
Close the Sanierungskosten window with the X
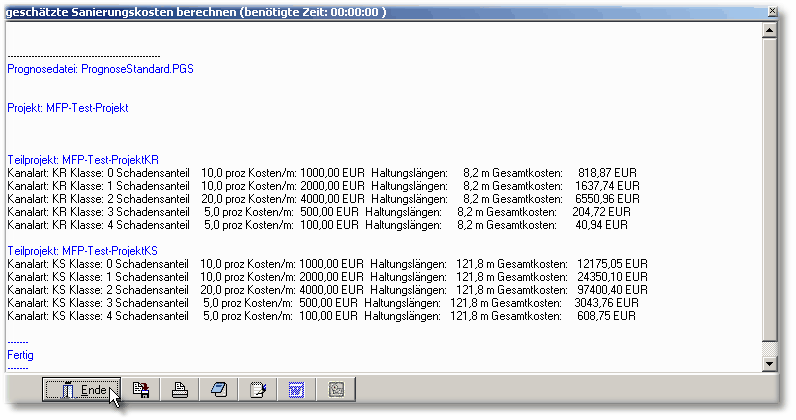(x=771, y=11)
